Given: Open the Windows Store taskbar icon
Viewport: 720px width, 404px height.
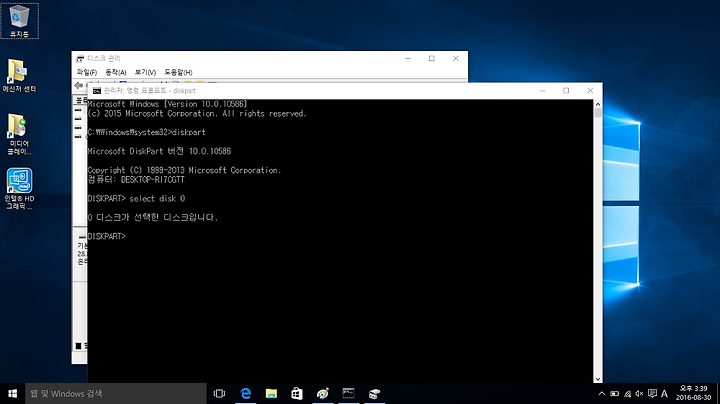Looking at the screenshot, I should point(297,393).
